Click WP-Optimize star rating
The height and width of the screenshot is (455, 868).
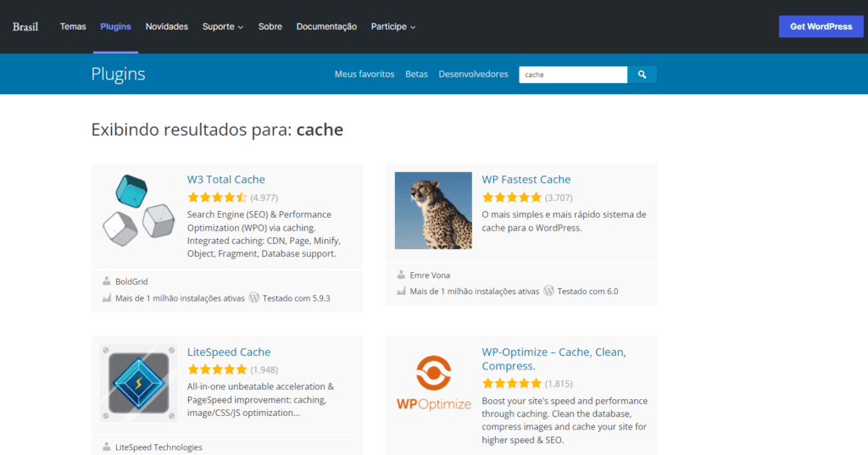(511, 383)
